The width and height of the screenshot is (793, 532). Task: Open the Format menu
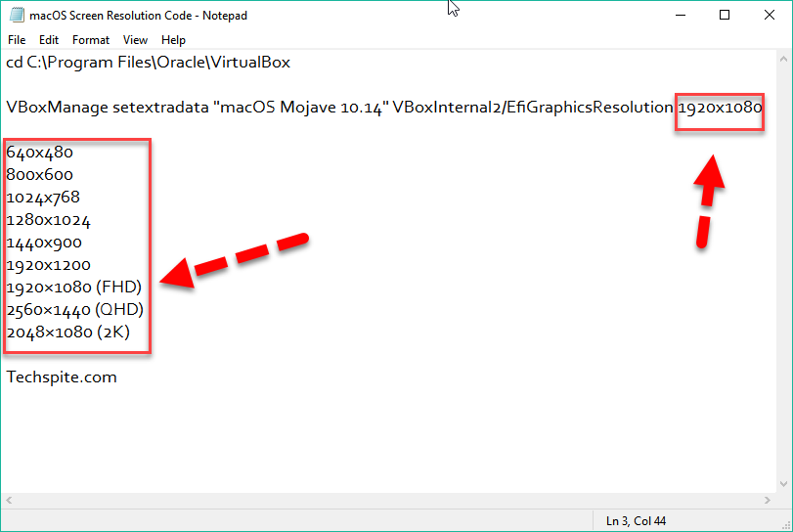coord(91,40)
